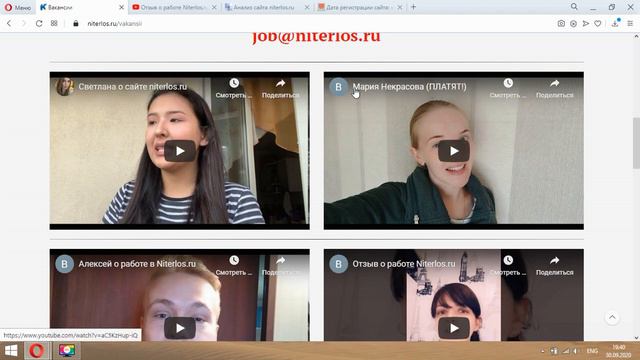This screenshot has height=360, width=640.
Task: Click the job@niterlos.ru email link
Action: point(316,37)
